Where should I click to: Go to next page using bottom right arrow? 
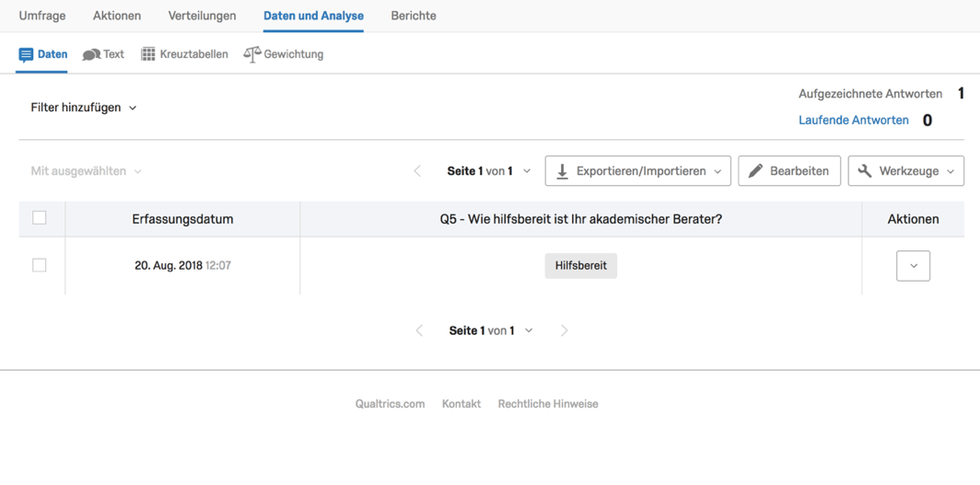[565, 330]
